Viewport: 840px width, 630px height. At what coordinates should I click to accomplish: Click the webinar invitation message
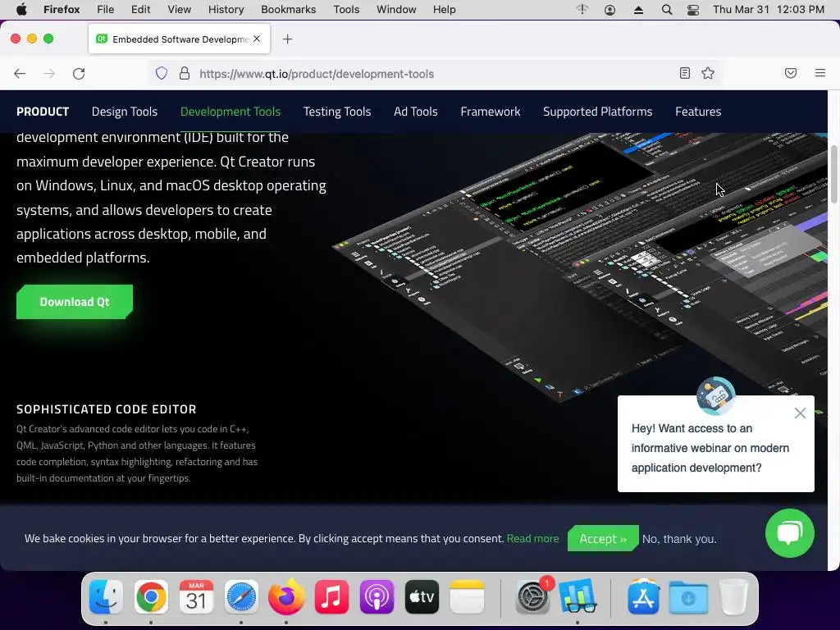(x=710, y=448)
